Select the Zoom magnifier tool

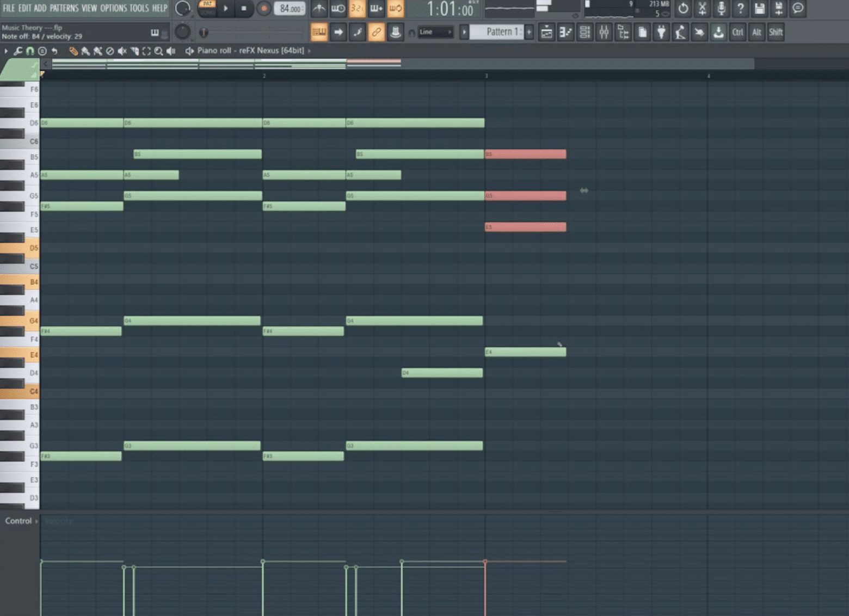(158, 51)
